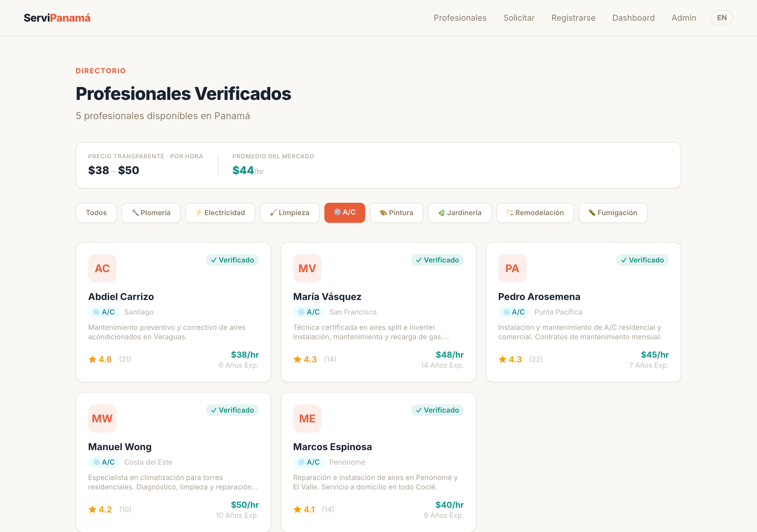Filter by Electricidad category
Image resolution: width=757 pixels, height=532 pixels.
click(220, 213)
